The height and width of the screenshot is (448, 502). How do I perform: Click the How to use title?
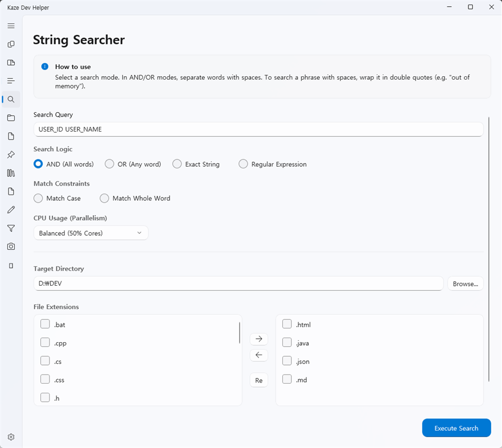click(x=73, y=67)
